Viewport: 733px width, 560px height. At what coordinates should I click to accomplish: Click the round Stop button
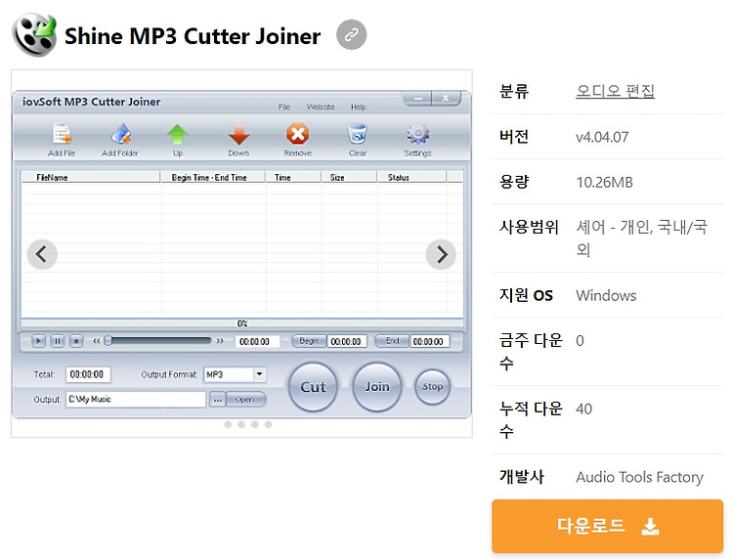coord(432,387)
